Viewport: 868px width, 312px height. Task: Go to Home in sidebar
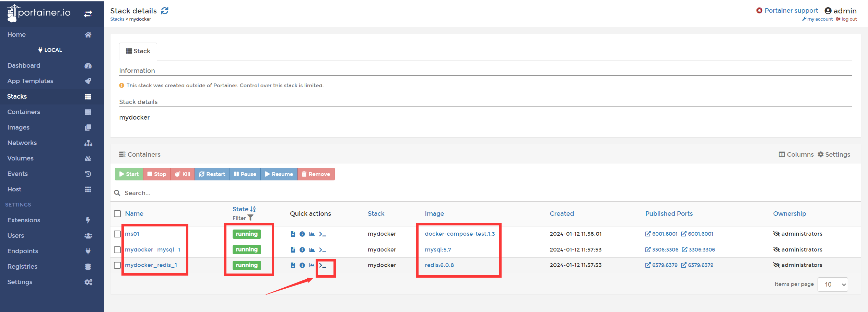52,35
